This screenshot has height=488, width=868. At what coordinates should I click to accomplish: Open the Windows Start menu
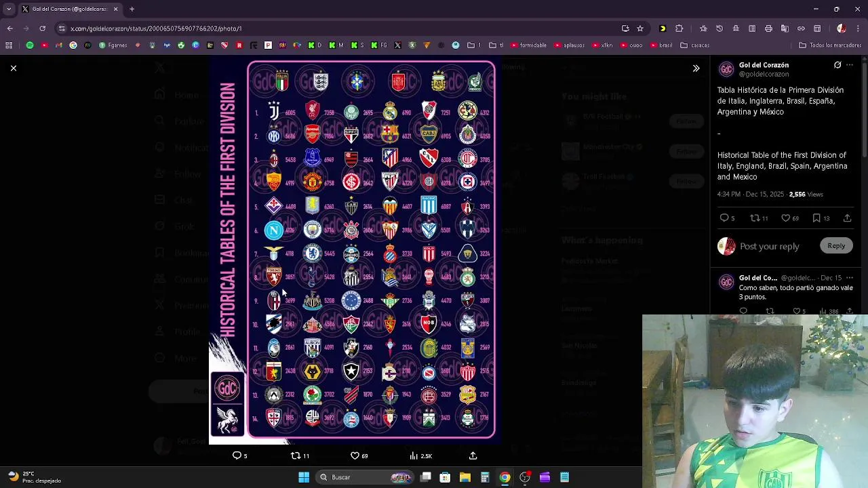(304, 477)
